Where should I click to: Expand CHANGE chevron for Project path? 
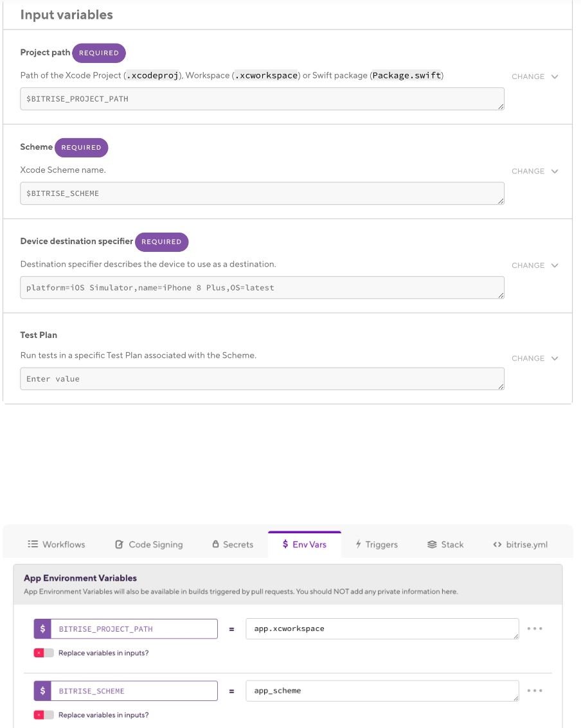(554, 76)
